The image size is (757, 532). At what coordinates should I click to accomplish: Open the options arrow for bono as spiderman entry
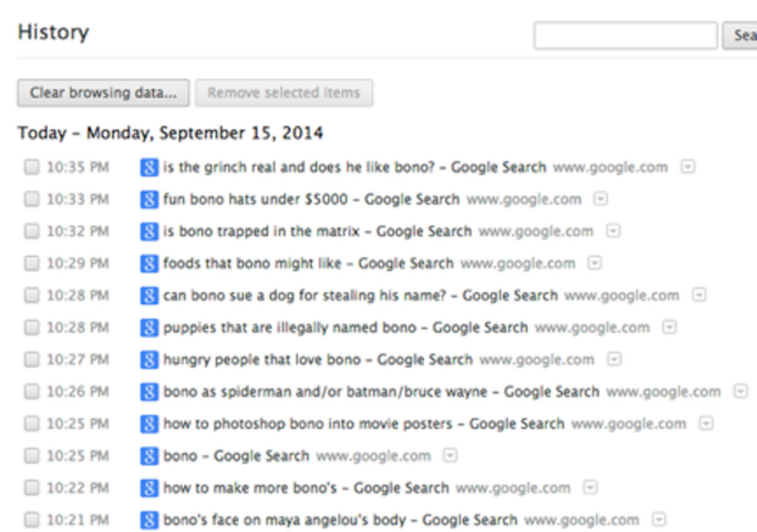(x=741, y=391)
